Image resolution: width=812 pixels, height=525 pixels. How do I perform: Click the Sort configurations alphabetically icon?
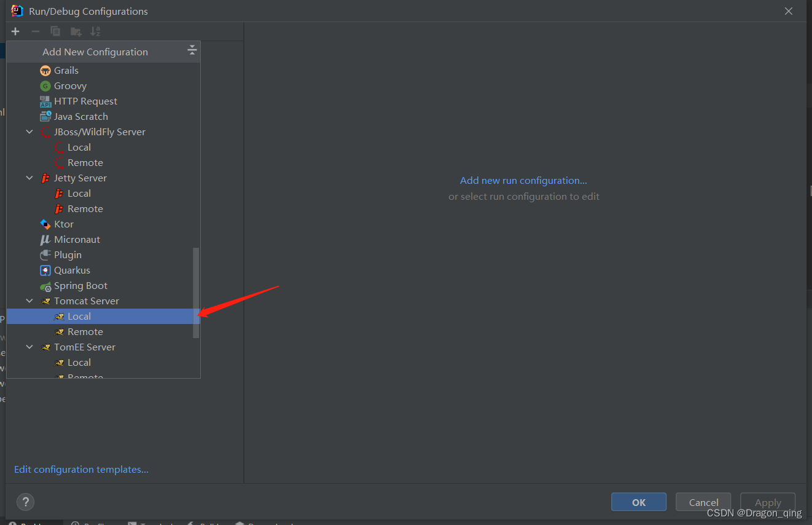pos(95,31)
